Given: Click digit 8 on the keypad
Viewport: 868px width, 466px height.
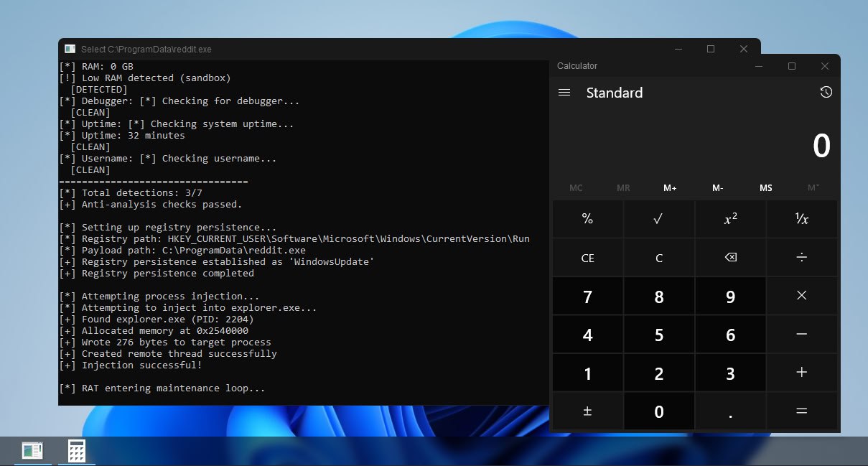Looking at the screenshot, I should [659, 296].
